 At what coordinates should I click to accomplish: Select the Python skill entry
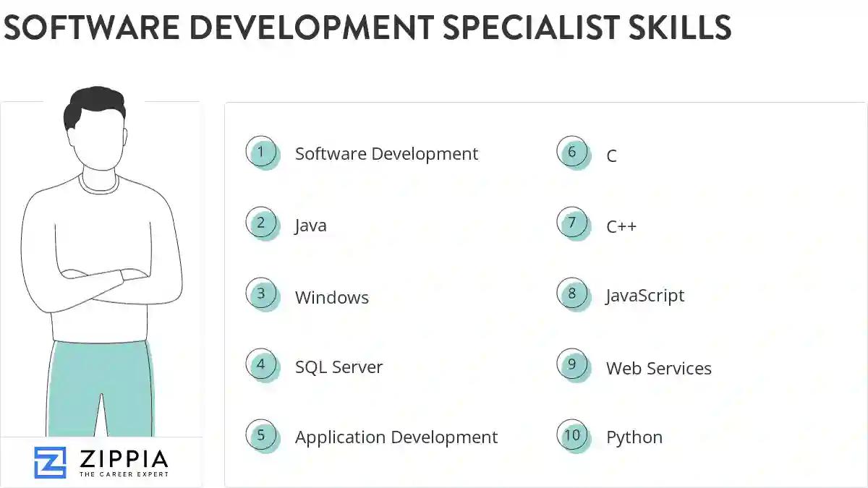[634, 437]
